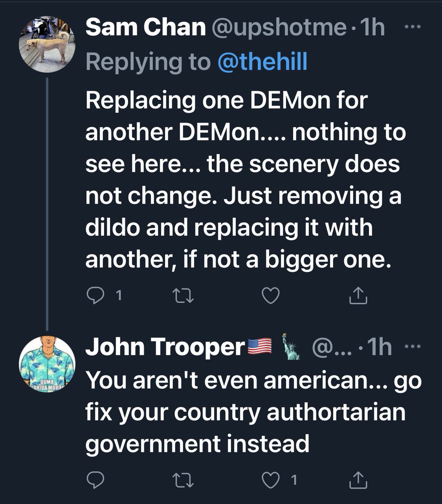The width and height of the screenshot is (442, 504).
Task: Open Sam Chan's dog profile picture
Action: tap(47, 44)
